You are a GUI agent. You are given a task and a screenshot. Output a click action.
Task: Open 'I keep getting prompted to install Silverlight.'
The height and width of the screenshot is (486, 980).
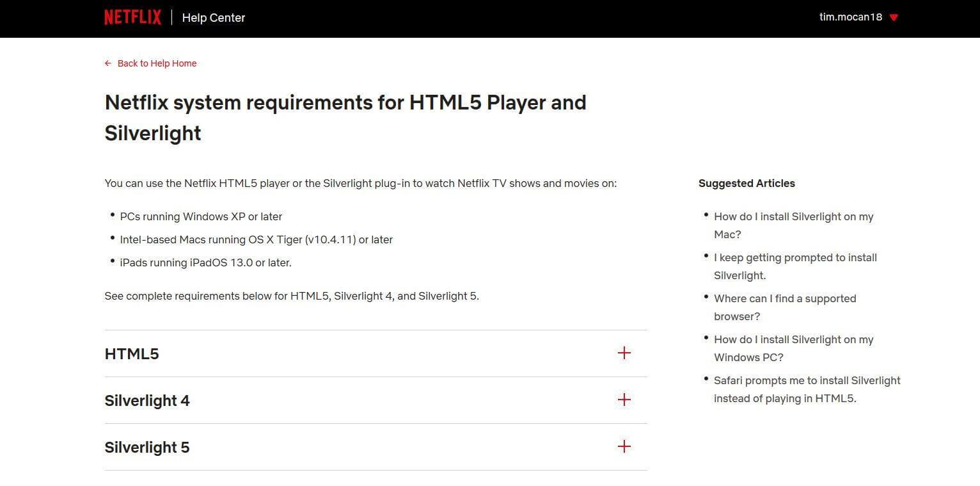click(x=795, y=266)
